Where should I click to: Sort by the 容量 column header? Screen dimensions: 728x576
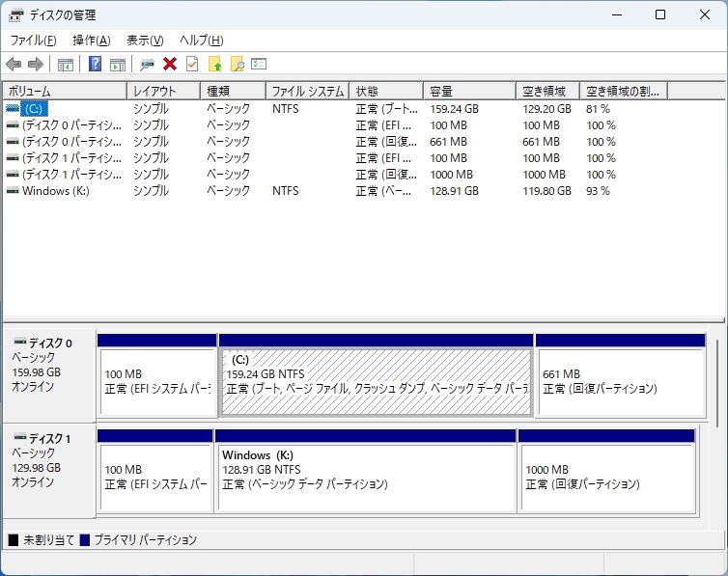pyautogui.click(x=469, y=92)
